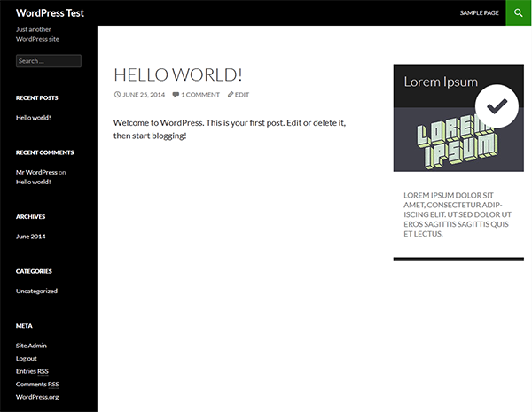The width and height of the screenshot is (532, 412).
Task: Open Hello world! under Recent Posts
Action: click(34, 118)
